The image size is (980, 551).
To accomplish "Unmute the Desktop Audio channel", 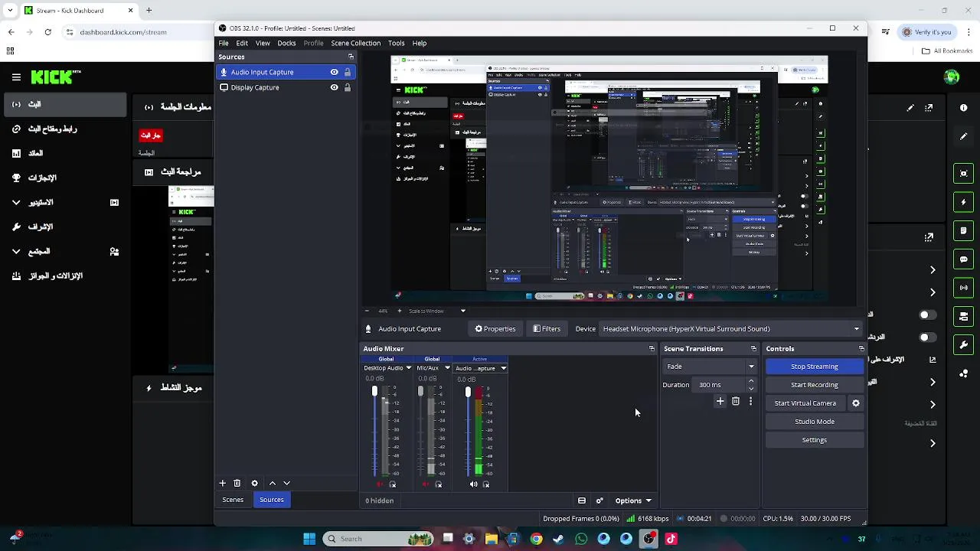I will [x=381, y=484].
